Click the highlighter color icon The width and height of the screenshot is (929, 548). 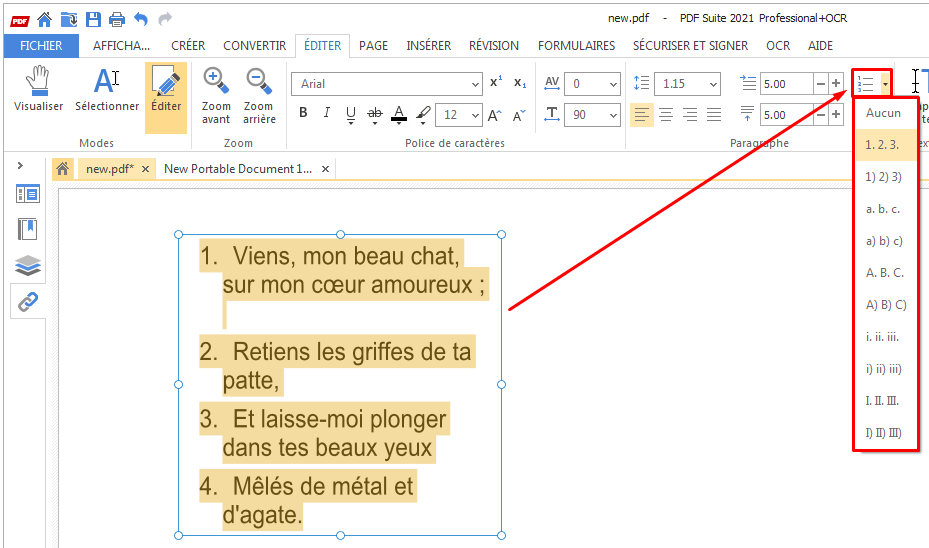(x=423, y=114)
